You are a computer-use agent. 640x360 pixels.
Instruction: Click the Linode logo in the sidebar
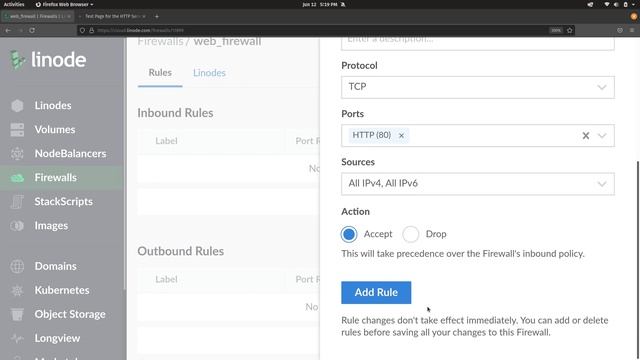coord(48,60)
